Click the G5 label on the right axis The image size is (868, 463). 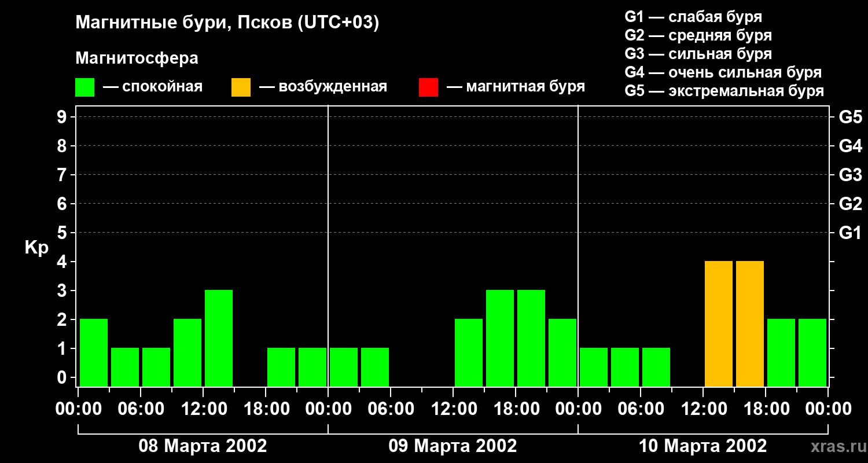point(850,117)
